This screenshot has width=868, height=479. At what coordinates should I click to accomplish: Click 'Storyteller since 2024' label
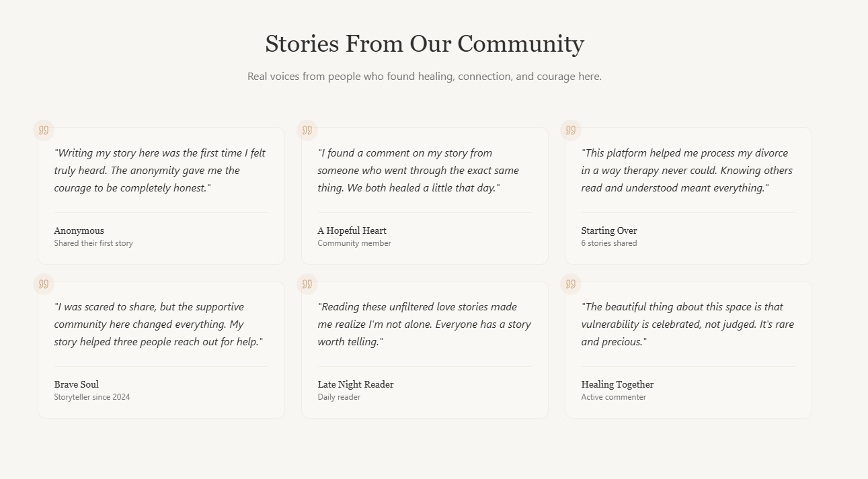[x=92, y=397]
